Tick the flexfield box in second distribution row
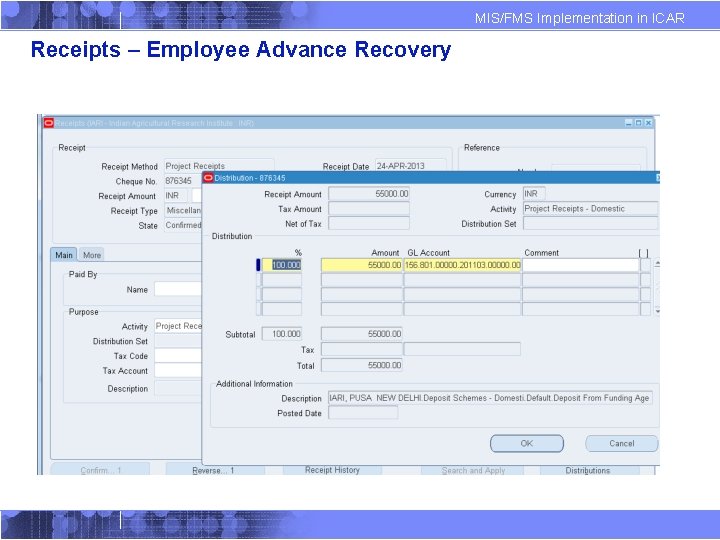This screenshot has height=540, width=720. click(x=646, y=280)
